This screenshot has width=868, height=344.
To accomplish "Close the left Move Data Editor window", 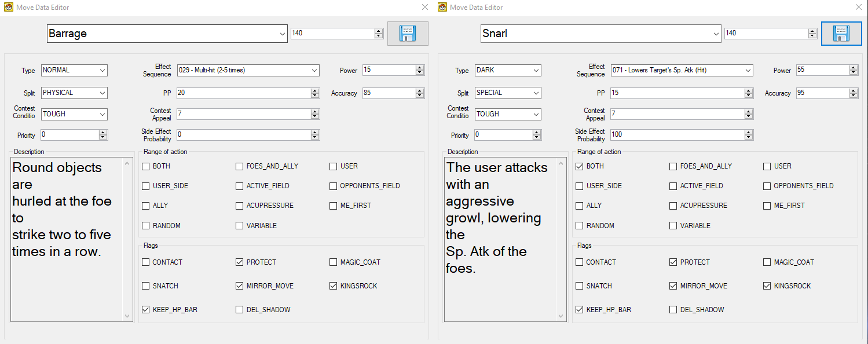I will 425,8.
